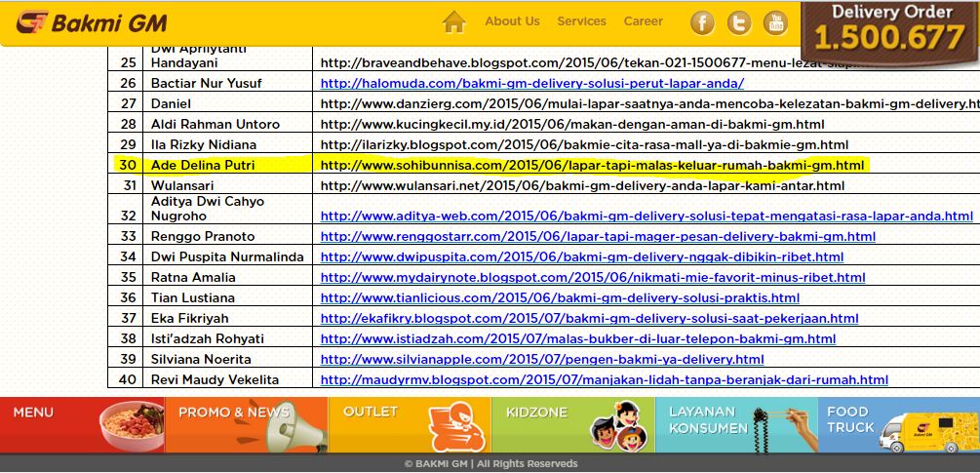Open the dwipuspita.com blog link
Screen dimensions: 980x473
tap(582, 256)
